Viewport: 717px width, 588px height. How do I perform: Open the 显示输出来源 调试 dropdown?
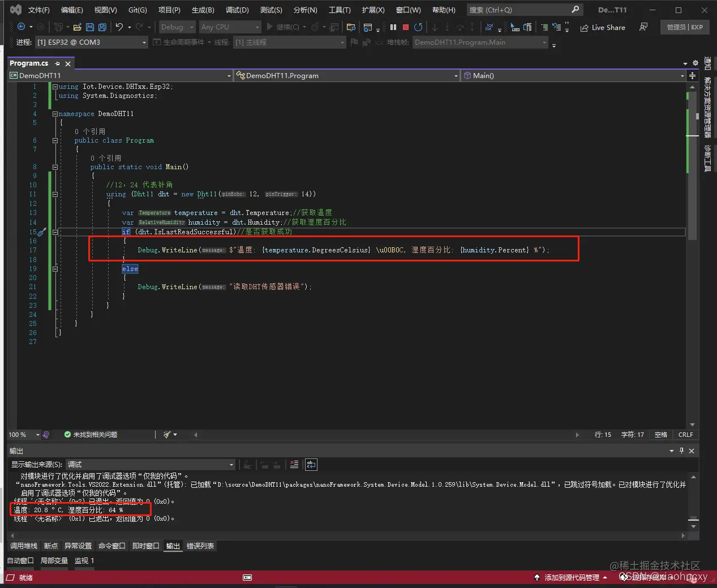coord(151,465)
